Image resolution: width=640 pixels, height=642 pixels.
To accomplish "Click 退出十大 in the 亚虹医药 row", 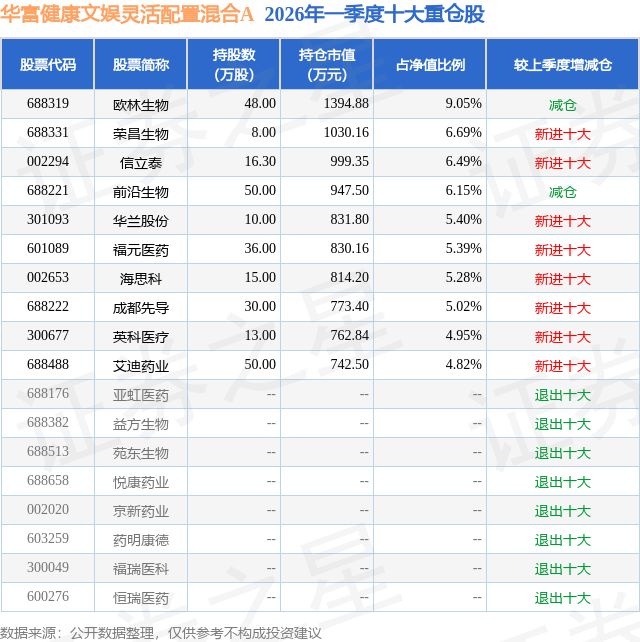I will tap(563, 396).
